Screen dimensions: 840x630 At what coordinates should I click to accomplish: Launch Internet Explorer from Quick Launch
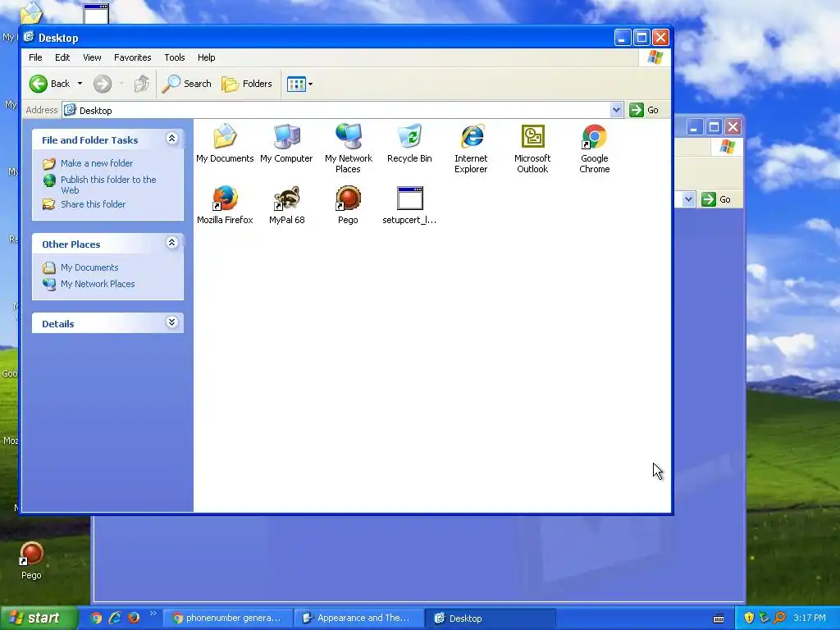pos(115,619)
